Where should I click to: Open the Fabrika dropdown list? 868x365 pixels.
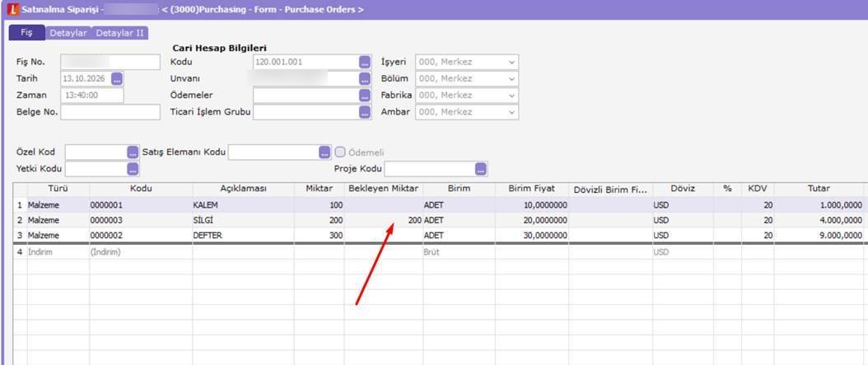click(511, 96)
